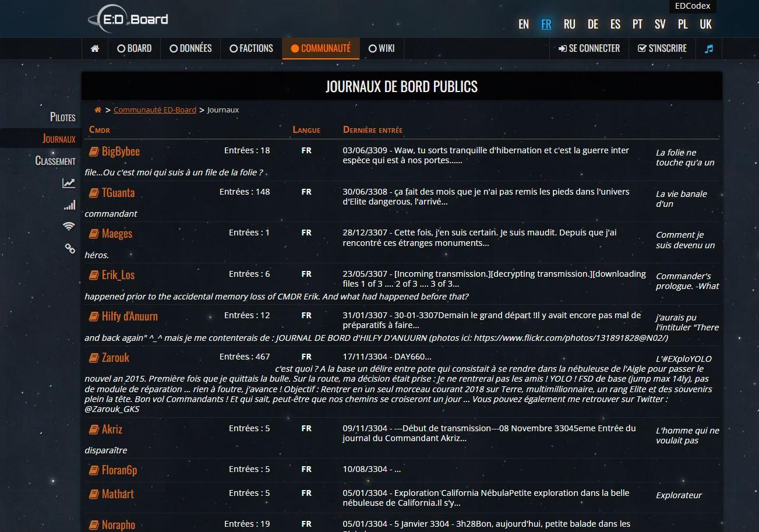Go to Classement in the sidebar

pyautogui.click(x=55, y=161)
